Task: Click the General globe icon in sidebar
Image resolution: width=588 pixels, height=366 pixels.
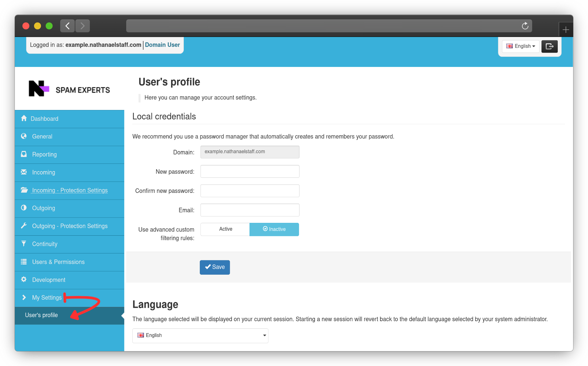Action: pos(24,136)
